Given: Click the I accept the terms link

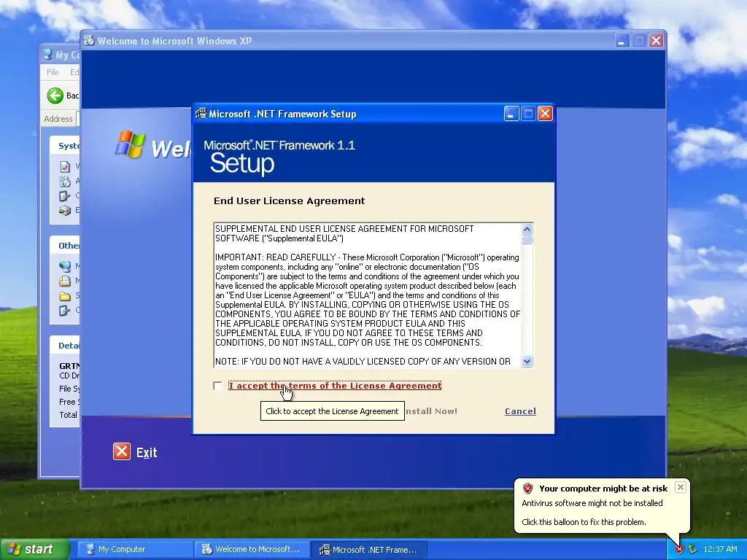Looking at the screenshot, I should (x=335, y=386).
